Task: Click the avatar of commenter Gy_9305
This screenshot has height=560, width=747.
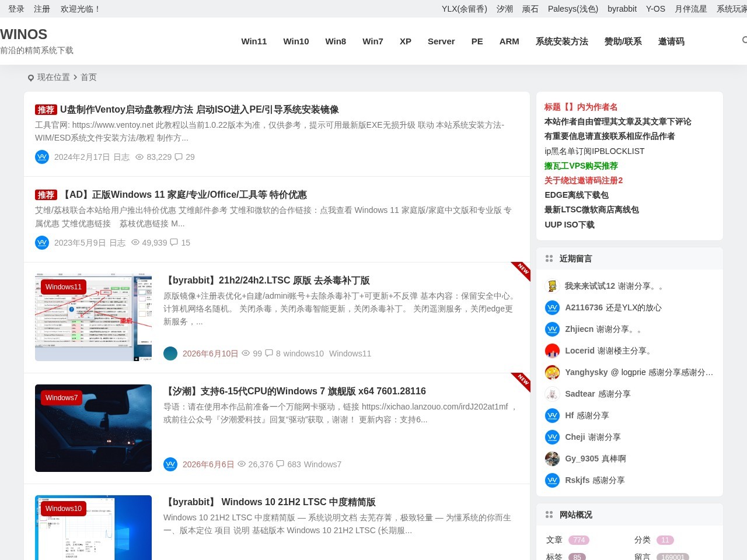Action: coord(552,459)
